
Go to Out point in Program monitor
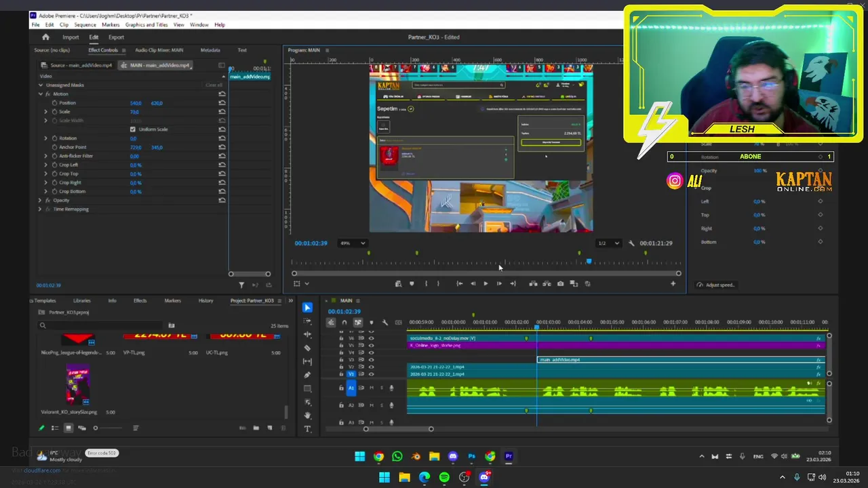point(513,284)
